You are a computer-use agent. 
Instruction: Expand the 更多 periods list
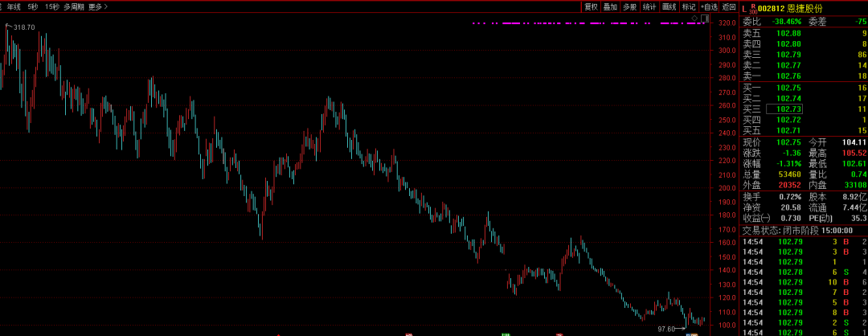click(97, 6)
